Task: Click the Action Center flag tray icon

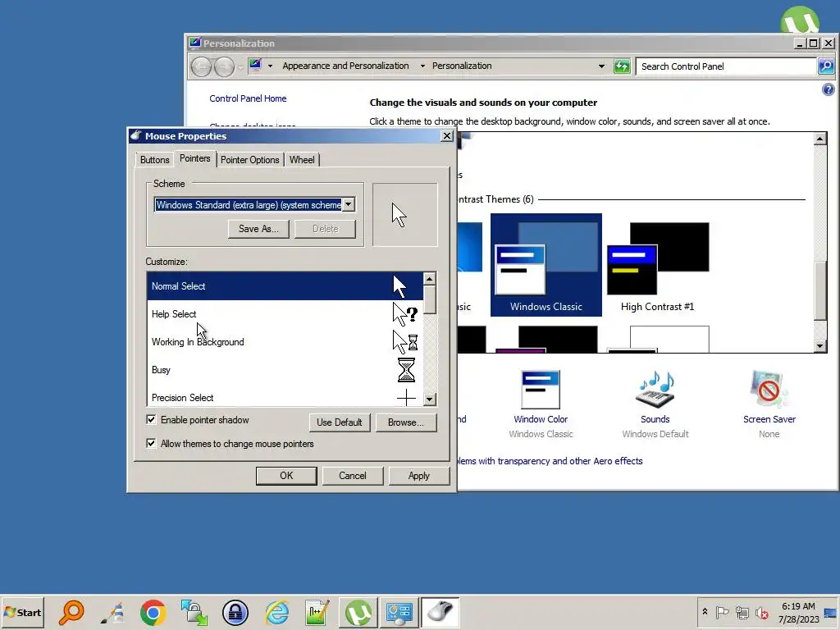Action: tap(722, 612)
